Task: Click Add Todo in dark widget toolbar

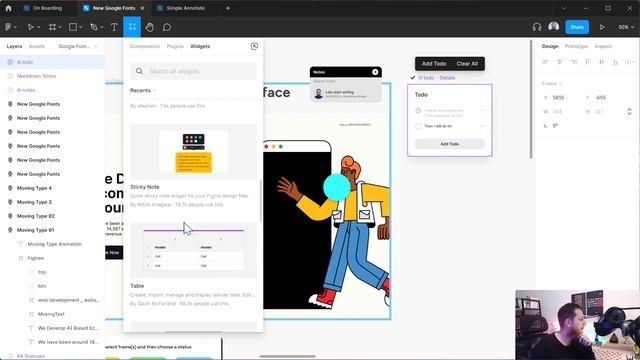Action: [434, 64]
